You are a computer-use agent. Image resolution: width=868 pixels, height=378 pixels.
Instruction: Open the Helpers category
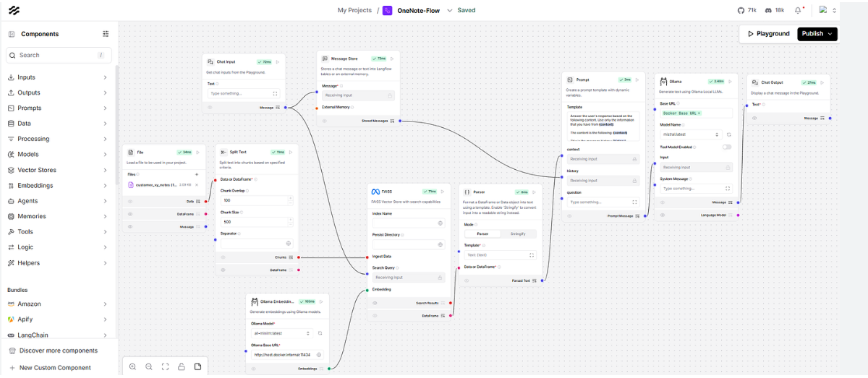click(x=58, y=262)
